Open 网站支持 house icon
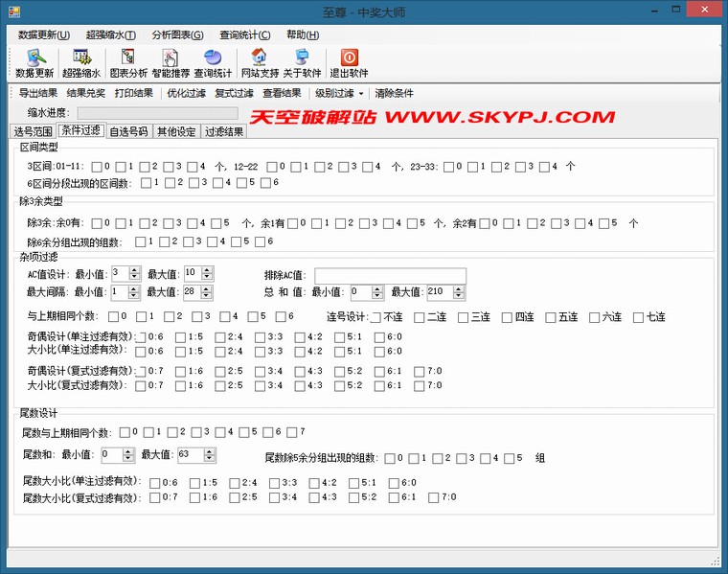The image size is (728, 574). (260, 63)
